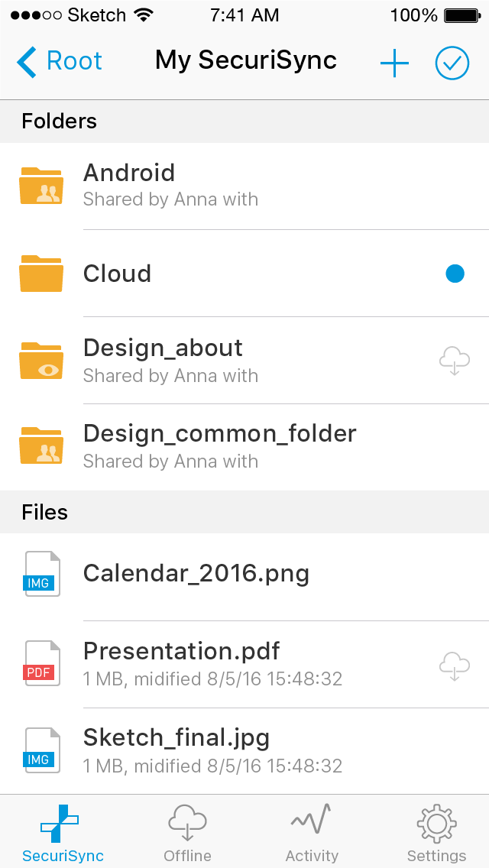Open the Sketch_final.jpg file name
Screen dimensions: 489x868
pyautogui.click(x=176, y=738)
